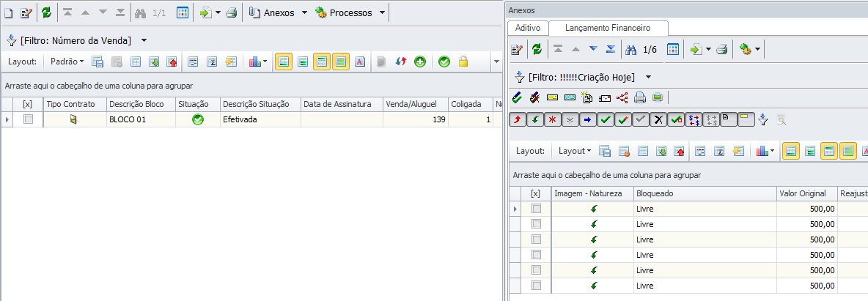This screenshot has width=868, height=301.
Task: Sort by Venda/Aluguel column header
Action: pyautogui.click(x=415, y=104)
